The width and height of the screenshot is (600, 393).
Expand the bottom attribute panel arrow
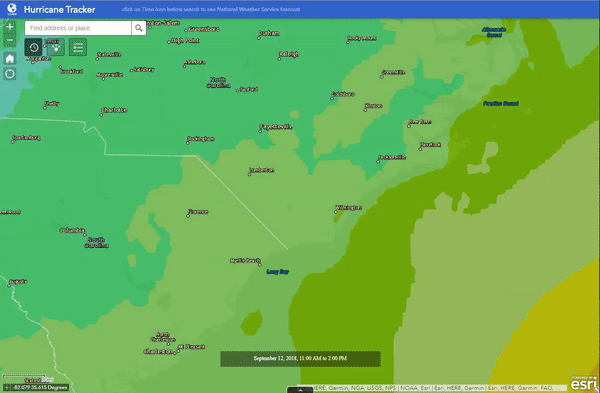point(300,390)
